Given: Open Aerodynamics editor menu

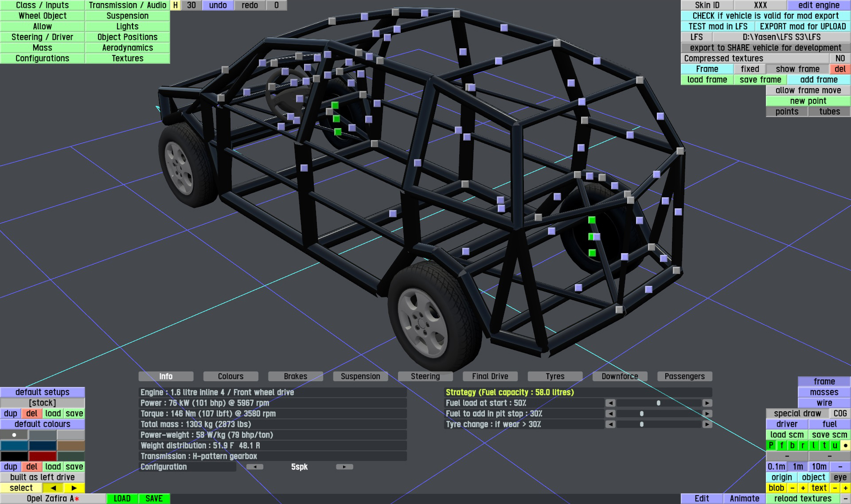Looking at the screenshot, I should coord(127,48).
